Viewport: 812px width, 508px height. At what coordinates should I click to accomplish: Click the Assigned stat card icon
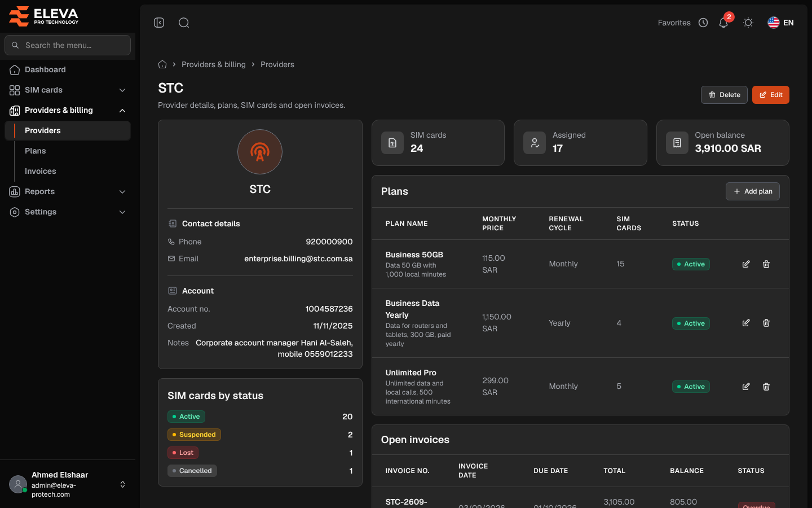(535, 143)
